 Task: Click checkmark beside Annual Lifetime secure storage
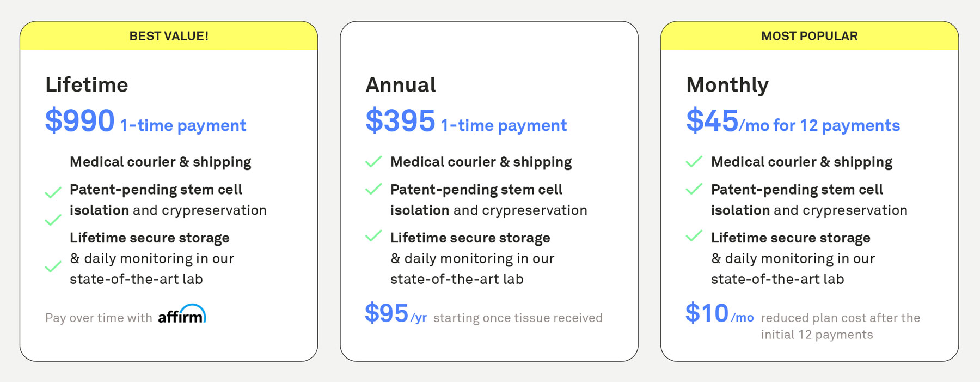[x=373, y=236]
